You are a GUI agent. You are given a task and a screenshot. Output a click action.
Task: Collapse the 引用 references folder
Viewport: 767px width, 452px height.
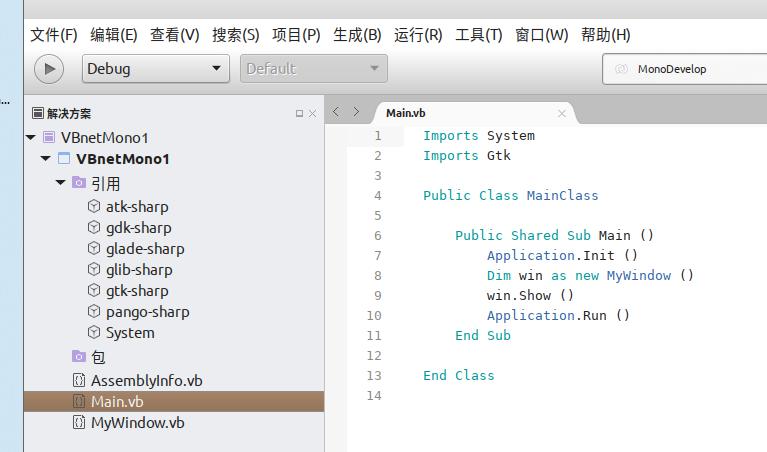[x=61, y=182]
